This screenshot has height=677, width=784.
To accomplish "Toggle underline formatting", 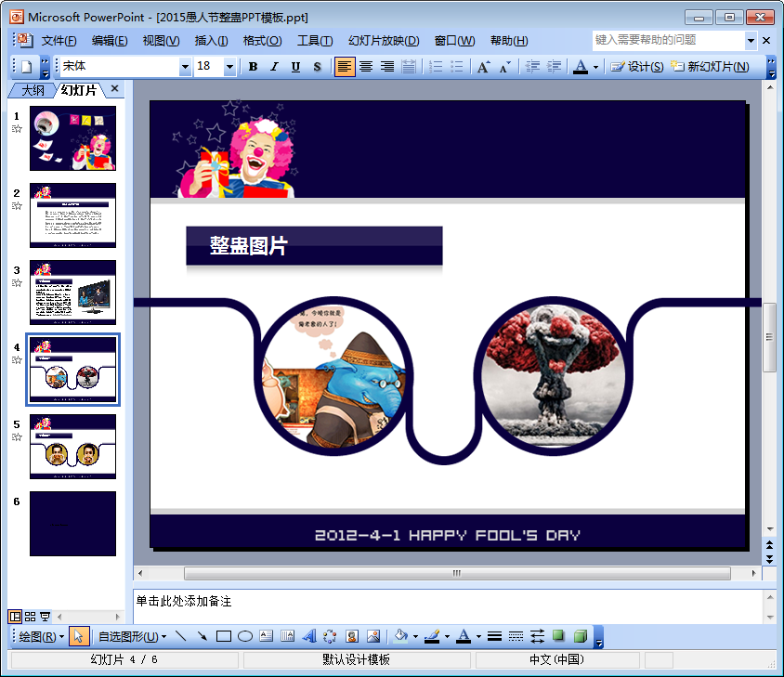I will [x=295, y=67].
